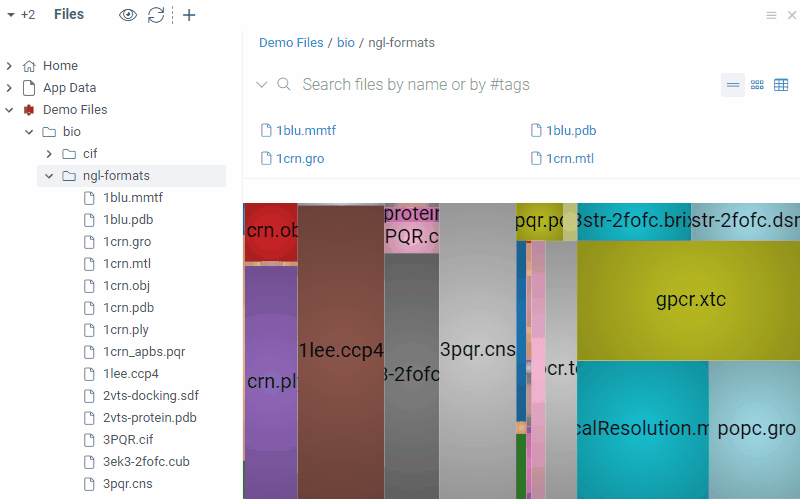The height and width of the screenshot is (500, 800).
Task: Switch to grid table view
Action: click(x=781, y=85)
